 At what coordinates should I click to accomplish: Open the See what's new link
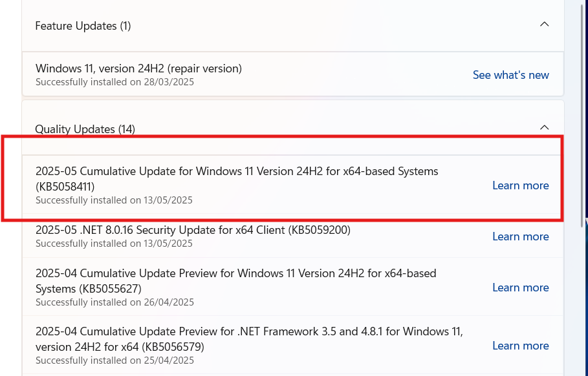click(x=511, y=75)
